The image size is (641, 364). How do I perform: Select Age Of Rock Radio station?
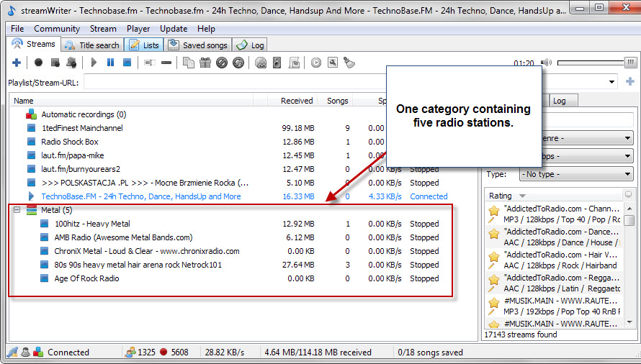(x=86, y=278)
